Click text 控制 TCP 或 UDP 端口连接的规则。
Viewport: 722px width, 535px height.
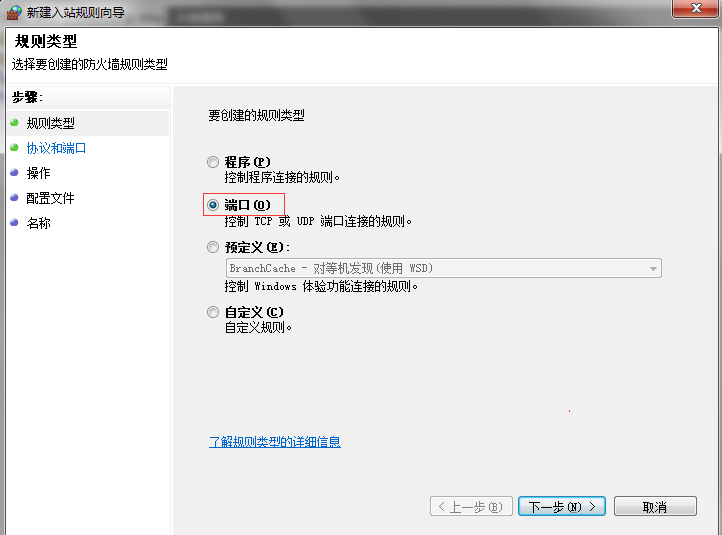click(318, 221)
